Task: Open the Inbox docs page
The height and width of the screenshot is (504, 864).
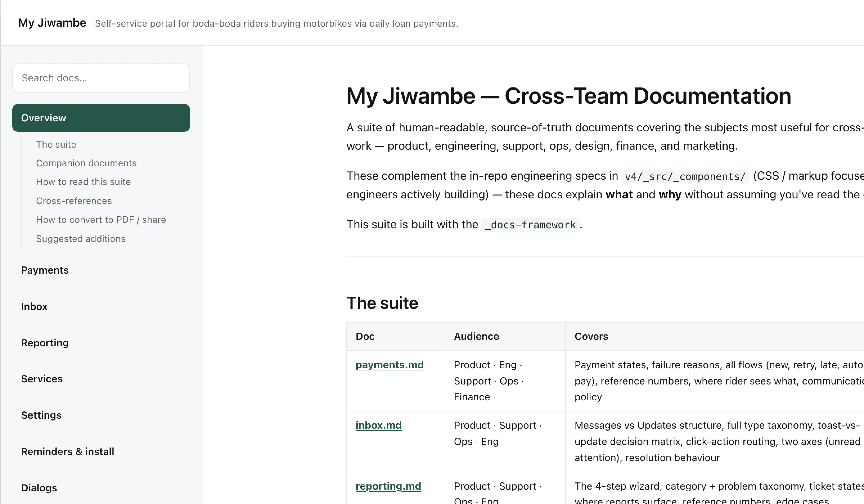Action: [x=34, y=306]
